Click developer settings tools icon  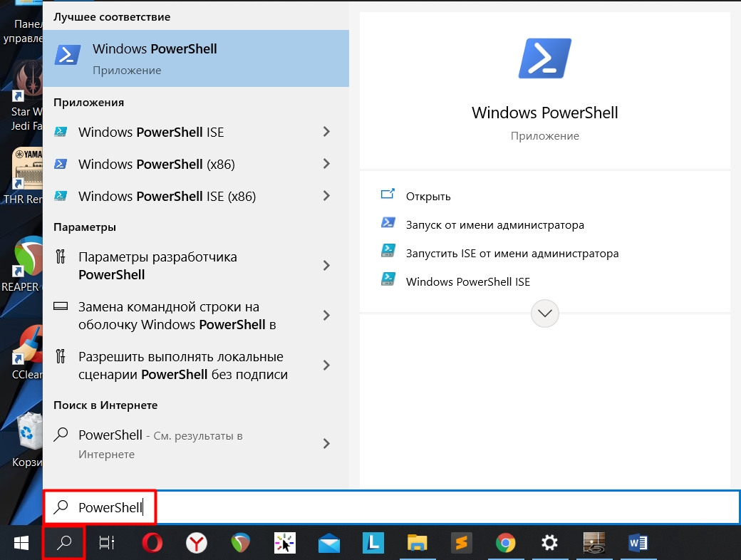61,256
